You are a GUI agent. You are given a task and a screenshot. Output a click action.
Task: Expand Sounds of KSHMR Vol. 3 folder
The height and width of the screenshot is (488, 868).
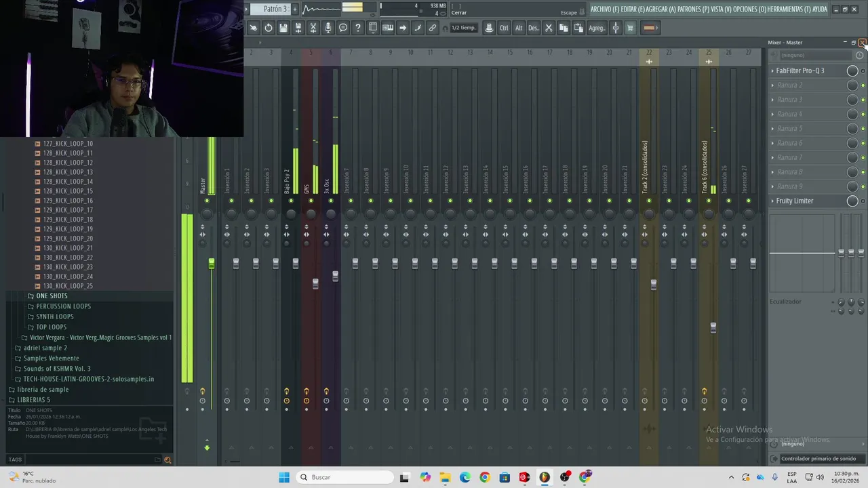[57, 369]
